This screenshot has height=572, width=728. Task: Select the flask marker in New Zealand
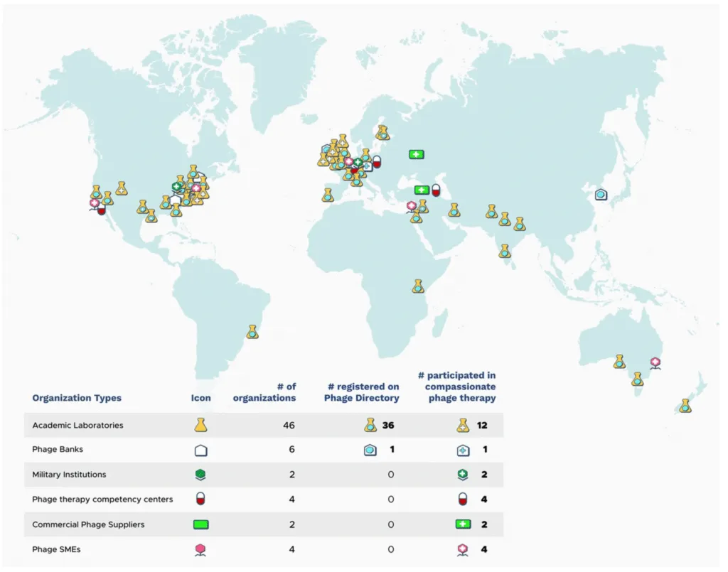[x=685, y=406]
